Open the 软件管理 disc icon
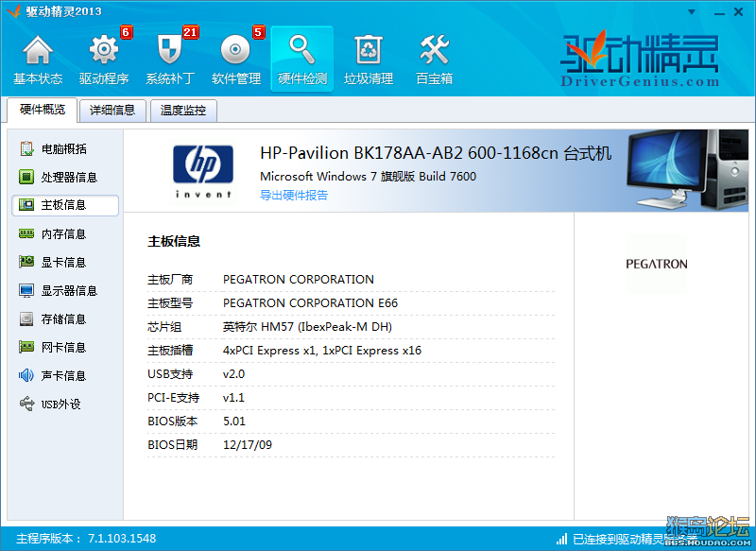 (x=235, y=50)
